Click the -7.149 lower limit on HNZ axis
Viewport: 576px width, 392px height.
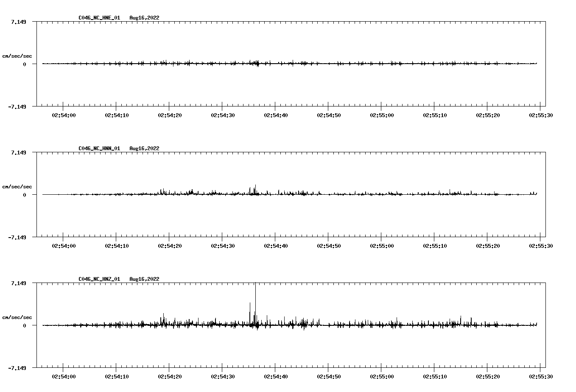click(x=17, y=368)
